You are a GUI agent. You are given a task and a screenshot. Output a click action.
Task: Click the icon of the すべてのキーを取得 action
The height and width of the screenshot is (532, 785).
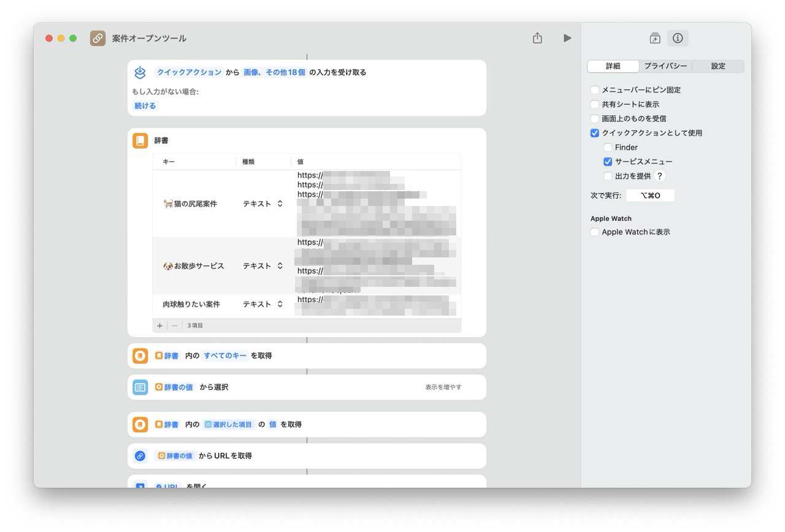tap(140, 355)
